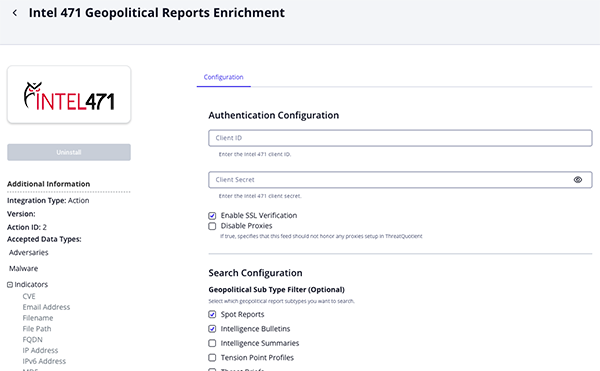Click the Additional Information heading
Image resolution: width=600 pixels, height=371 pixels.
[49, 184]
